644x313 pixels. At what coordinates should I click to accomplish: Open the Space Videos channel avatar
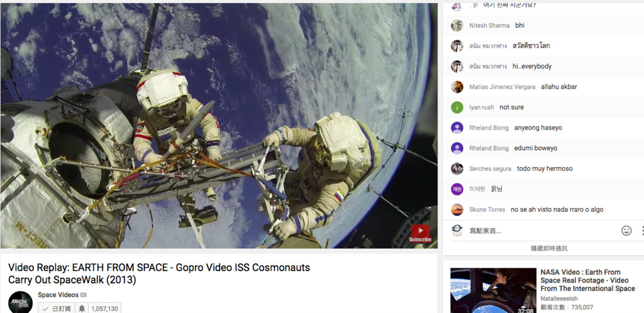(x=20, y=302)
